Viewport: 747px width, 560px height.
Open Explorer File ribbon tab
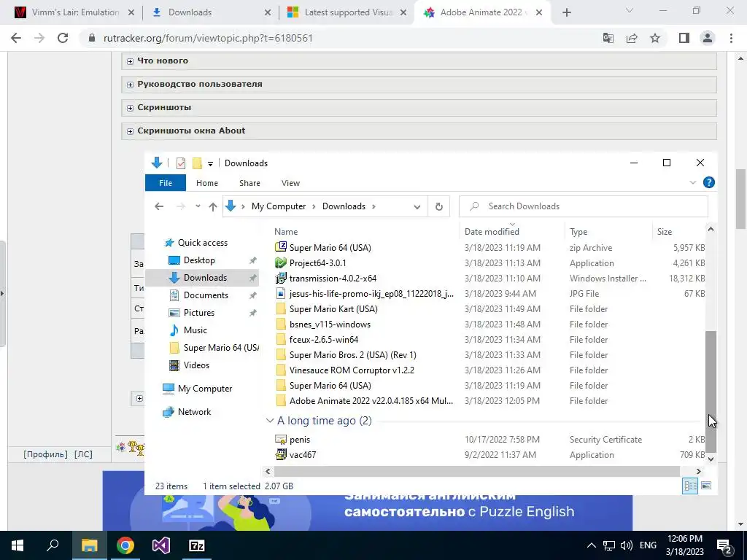(166, 183)
